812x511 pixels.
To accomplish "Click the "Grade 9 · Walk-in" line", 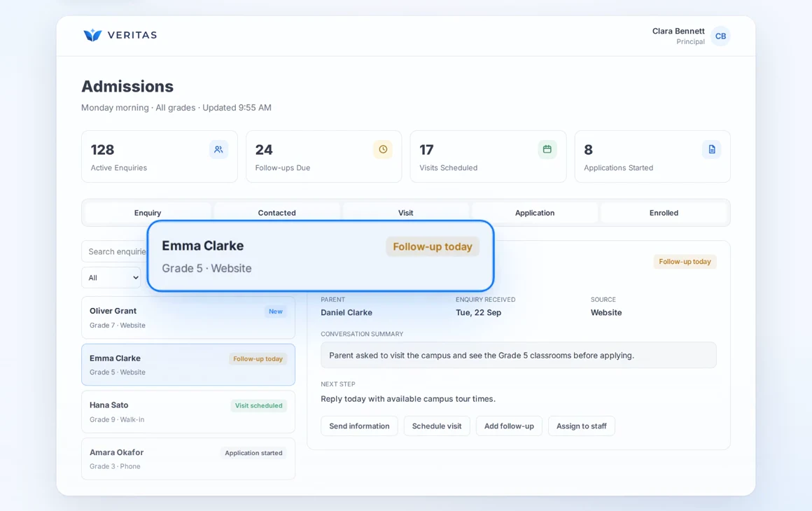I will [x=117, y=420].
